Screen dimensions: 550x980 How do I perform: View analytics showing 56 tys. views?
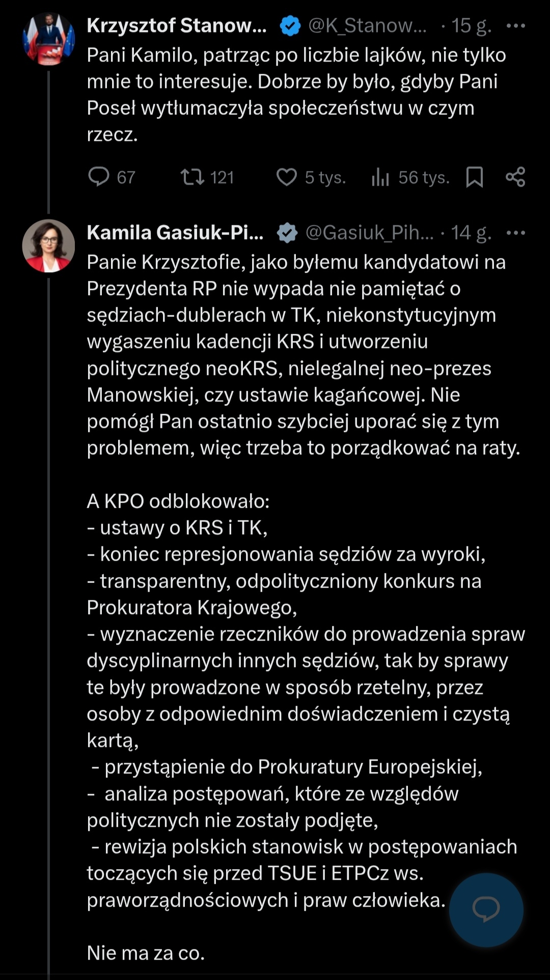pyautogui.click(x=380, y=177)
